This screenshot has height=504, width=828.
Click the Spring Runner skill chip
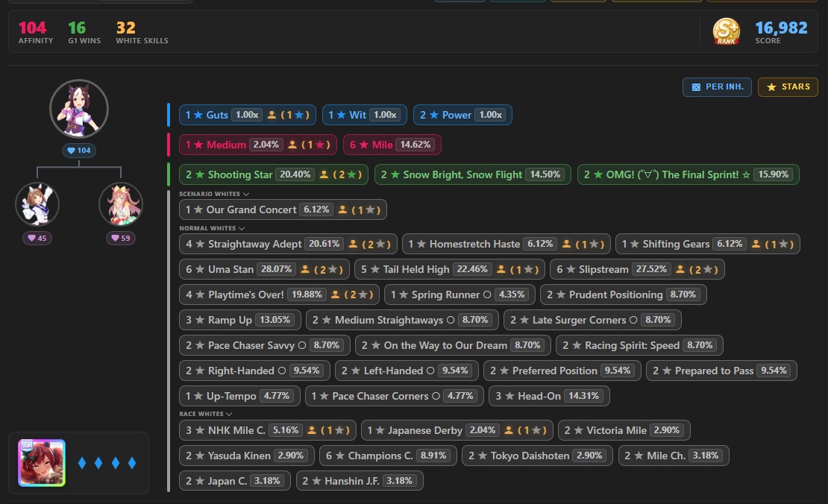click(460, 294)
